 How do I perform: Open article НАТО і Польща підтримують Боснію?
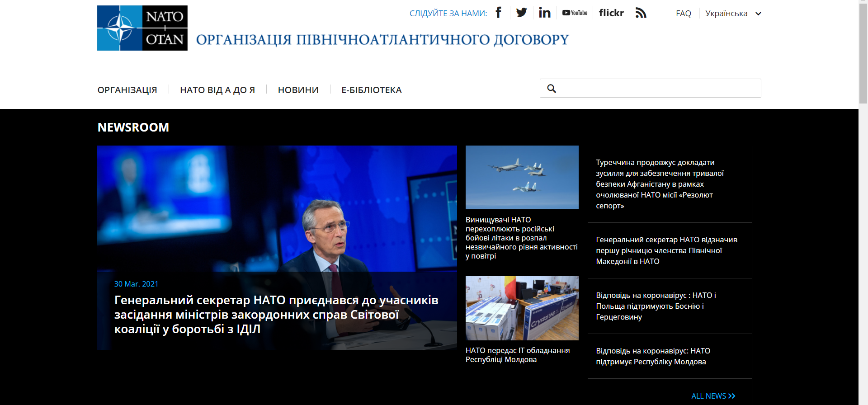point(656,306)
